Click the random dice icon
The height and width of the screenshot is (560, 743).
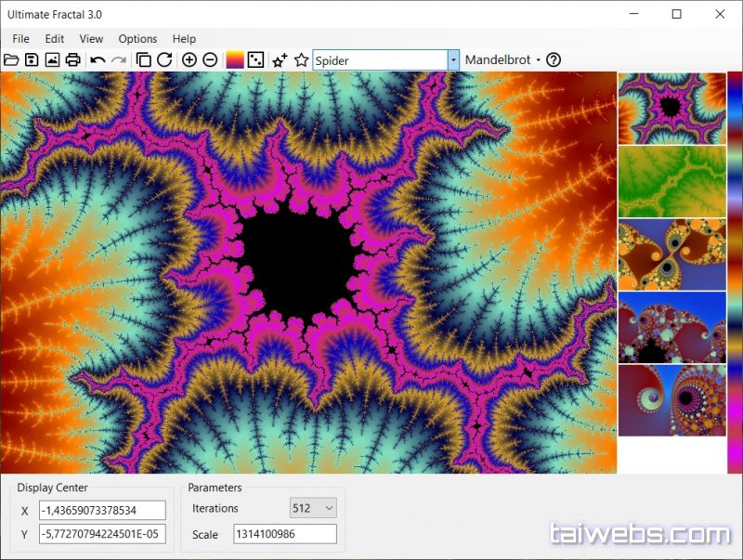click(255, 60)
